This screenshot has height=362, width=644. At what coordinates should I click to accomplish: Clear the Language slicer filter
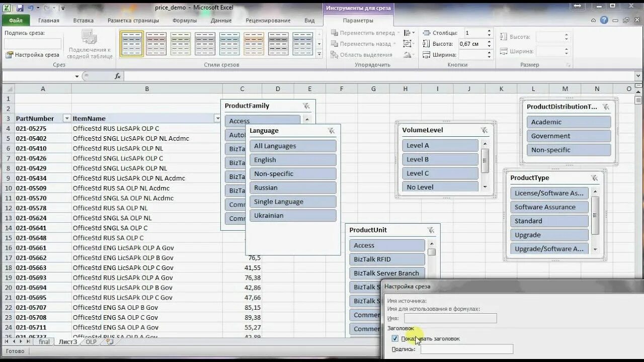tap(331, 131)
